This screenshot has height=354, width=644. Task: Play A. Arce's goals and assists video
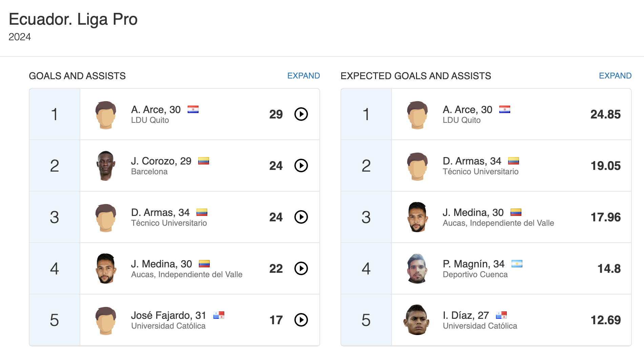click(301, 114)
